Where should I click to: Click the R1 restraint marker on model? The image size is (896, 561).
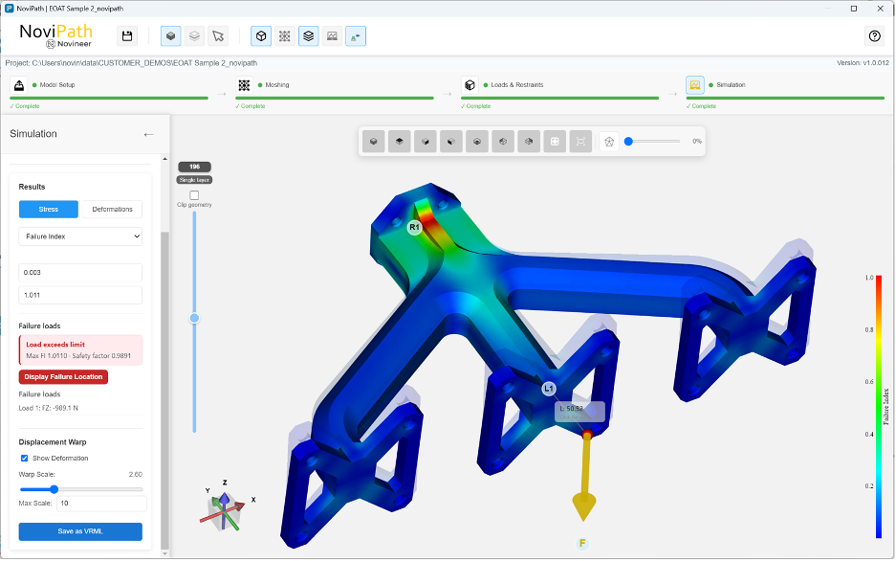pos(414,227)
